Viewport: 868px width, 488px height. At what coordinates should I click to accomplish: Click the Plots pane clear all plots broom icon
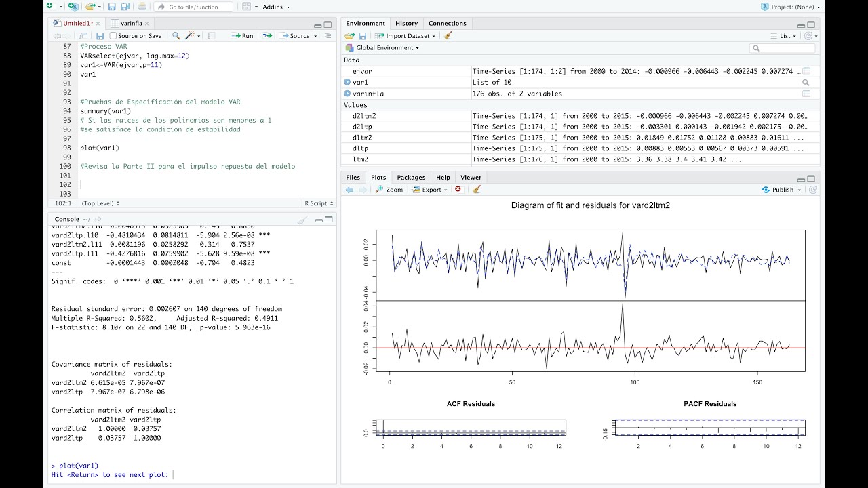point(477,190)
